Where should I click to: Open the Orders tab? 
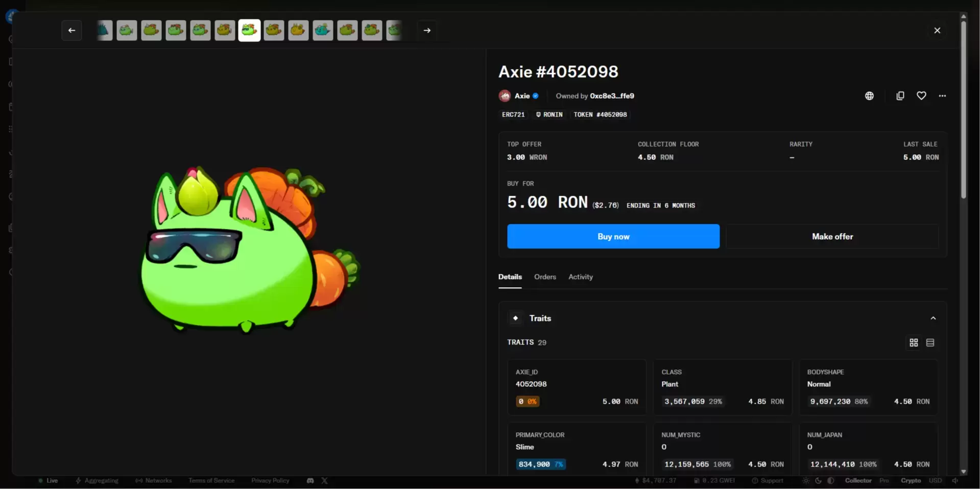click(x=545, y=277)
